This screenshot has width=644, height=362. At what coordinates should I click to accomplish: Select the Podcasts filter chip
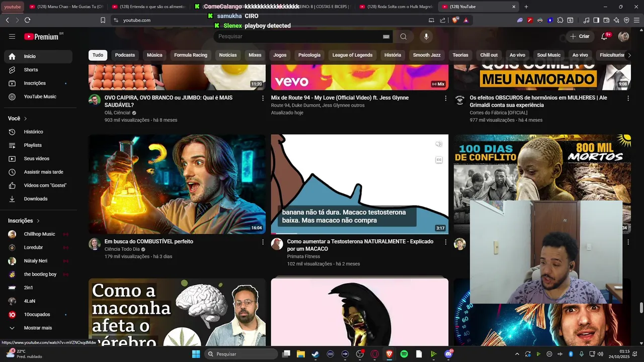(125, 55)
